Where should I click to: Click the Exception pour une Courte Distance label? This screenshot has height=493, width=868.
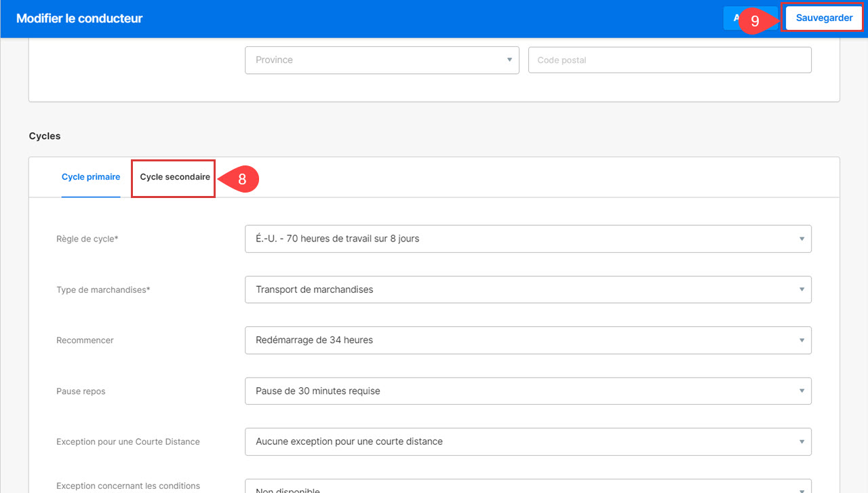[x=128, y=441]
